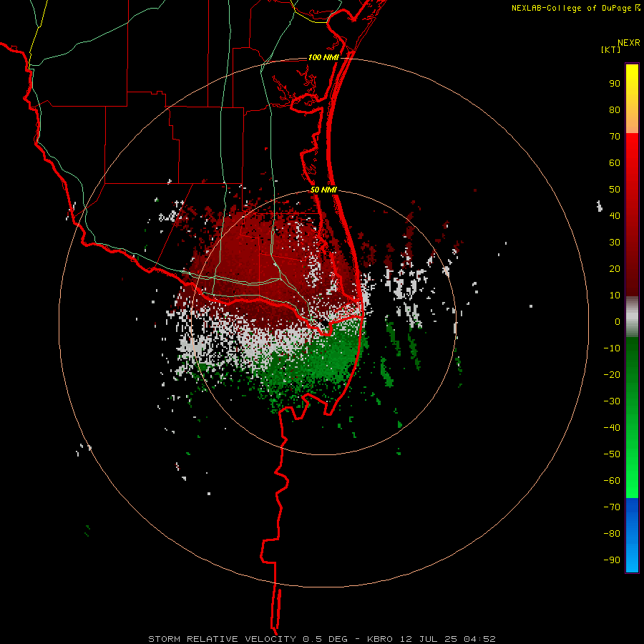This screenshot has width=644, height=644.
Task: Click the 20 value on velocity scale
Action: tap(615, 268)
